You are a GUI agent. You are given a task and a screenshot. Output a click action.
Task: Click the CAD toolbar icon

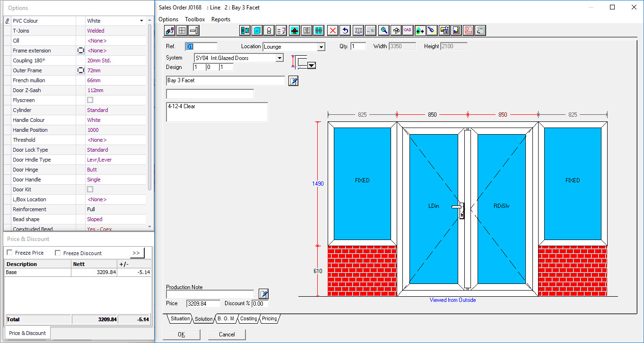pos(407,31)
